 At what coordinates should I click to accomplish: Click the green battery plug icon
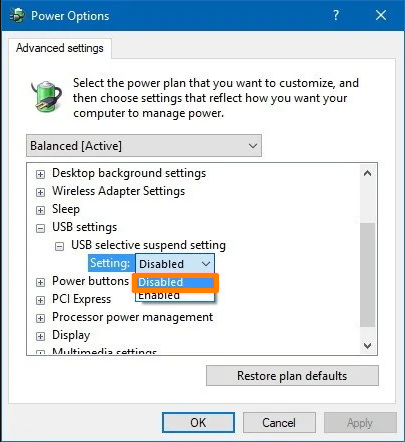point(46,96)
